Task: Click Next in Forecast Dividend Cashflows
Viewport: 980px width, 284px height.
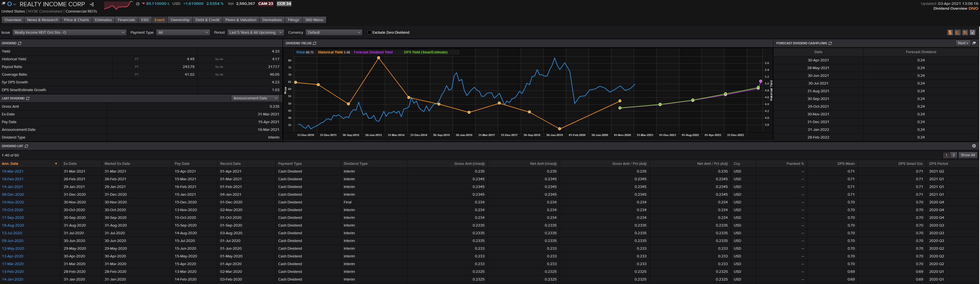Action: pyautogui.click(x=963, y=43)
